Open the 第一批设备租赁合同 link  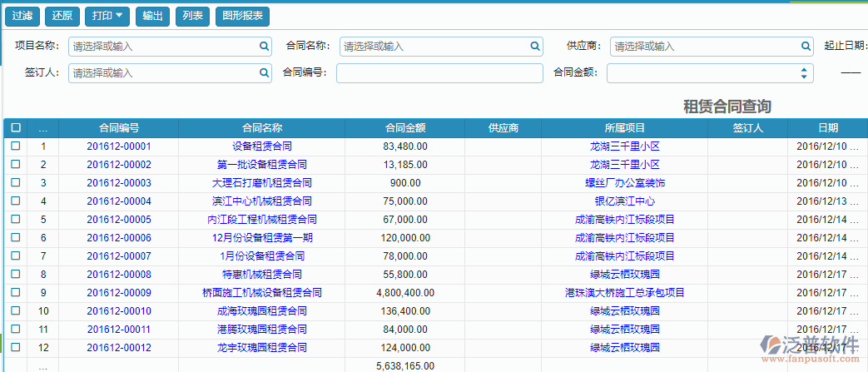coord(262,165)
